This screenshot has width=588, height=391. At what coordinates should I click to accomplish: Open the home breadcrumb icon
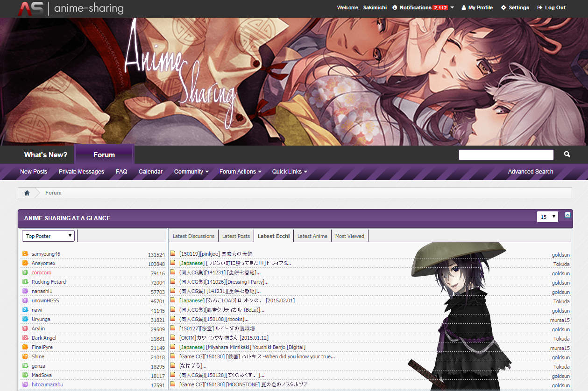(x=27, y=193)
